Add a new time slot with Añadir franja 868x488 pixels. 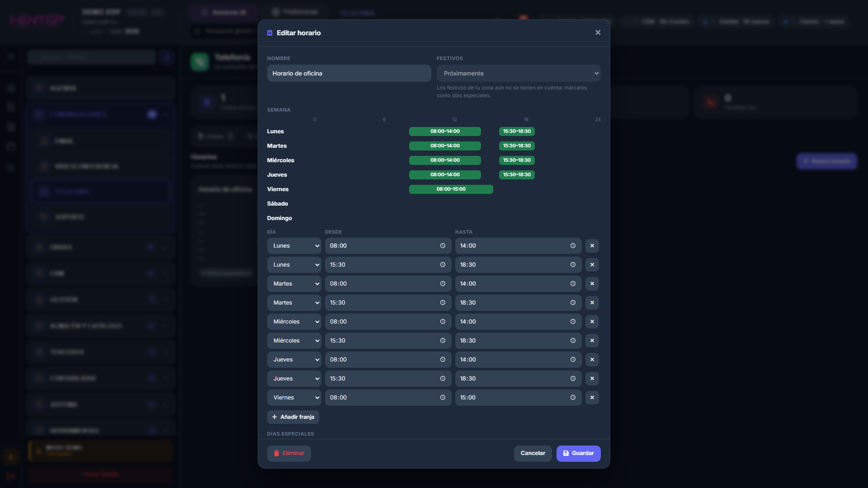pyautogui.click(x=293, y=417)
